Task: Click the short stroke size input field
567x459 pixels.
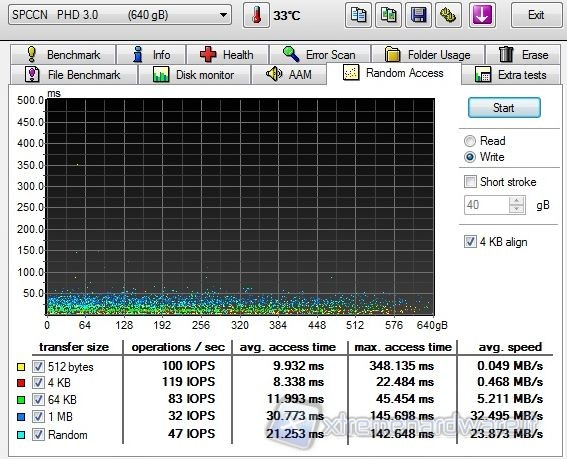Action: (487, 205)
